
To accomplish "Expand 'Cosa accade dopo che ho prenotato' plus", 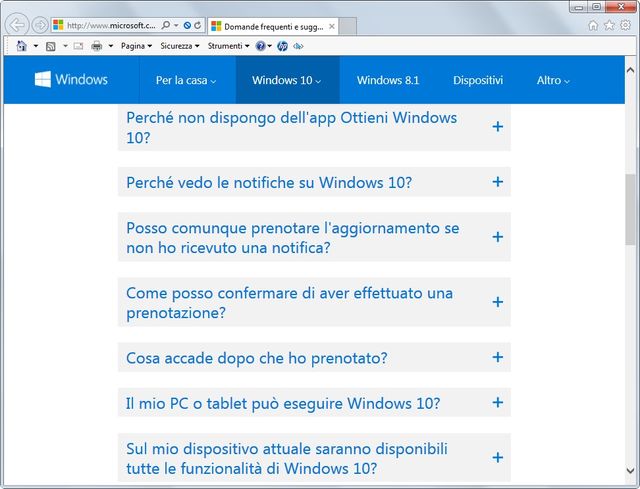I will click(498, 357).
